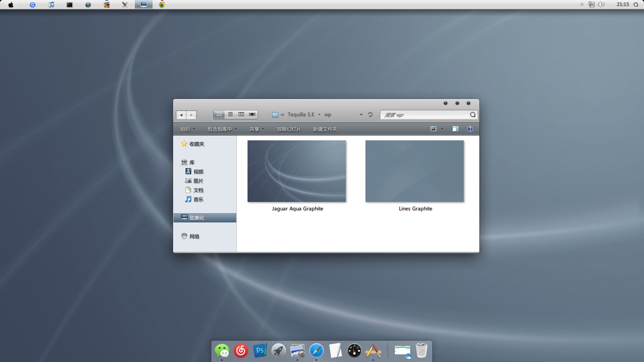Open Dashboard gauge in the dock
Screen dimensions: 644x362
tap(354, 351)
